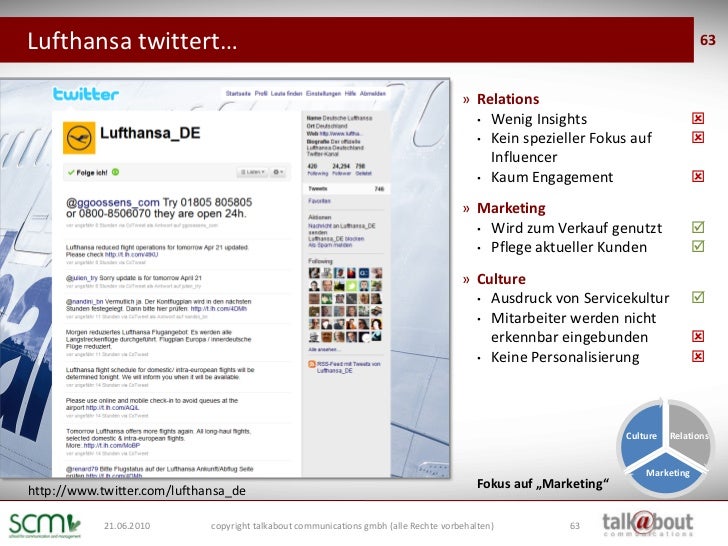Click the red slide number 63 top right
Screen dimensions: 728x546
click(708, 40)
